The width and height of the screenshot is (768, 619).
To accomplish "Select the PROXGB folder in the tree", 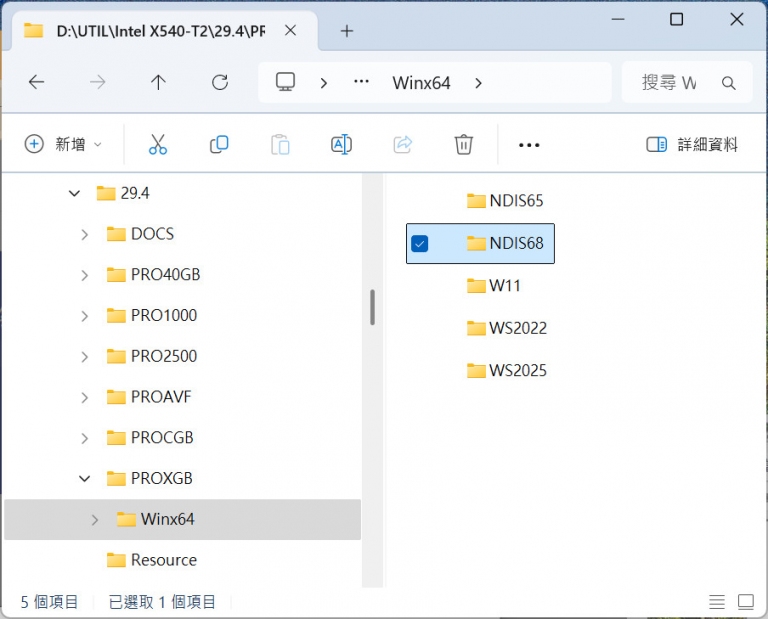I will pos(149,478).
